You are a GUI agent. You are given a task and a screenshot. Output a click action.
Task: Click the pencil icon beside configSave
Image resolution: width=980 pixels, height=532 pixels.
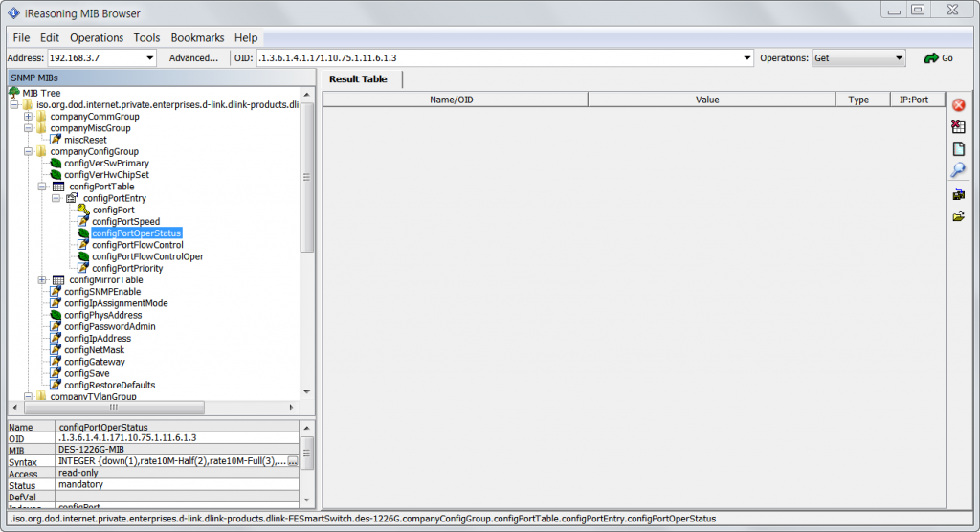56,373
